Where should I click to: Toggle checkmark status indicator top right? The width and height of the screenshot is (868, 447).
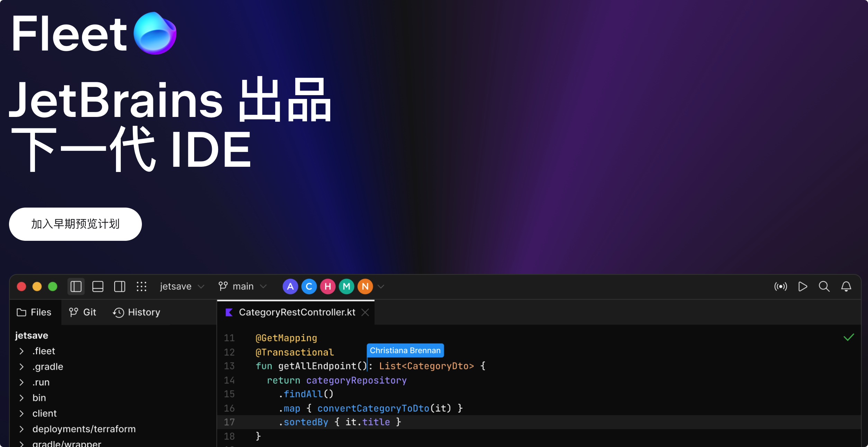[x=849, y=338]
